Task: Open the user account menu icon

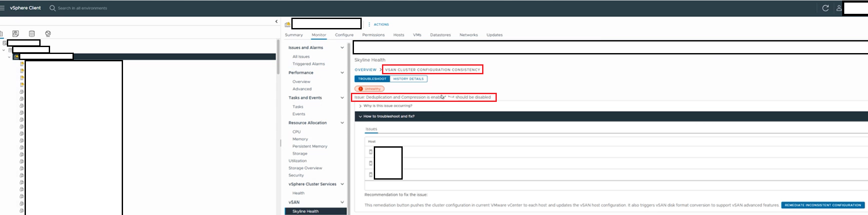Action: click(x=839, y=8)
